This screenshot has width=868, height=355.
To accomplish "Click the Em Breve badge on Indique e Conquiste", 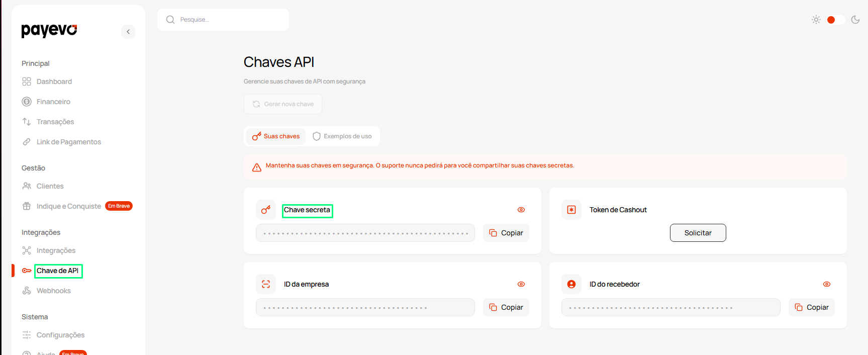I will point(119,206).
